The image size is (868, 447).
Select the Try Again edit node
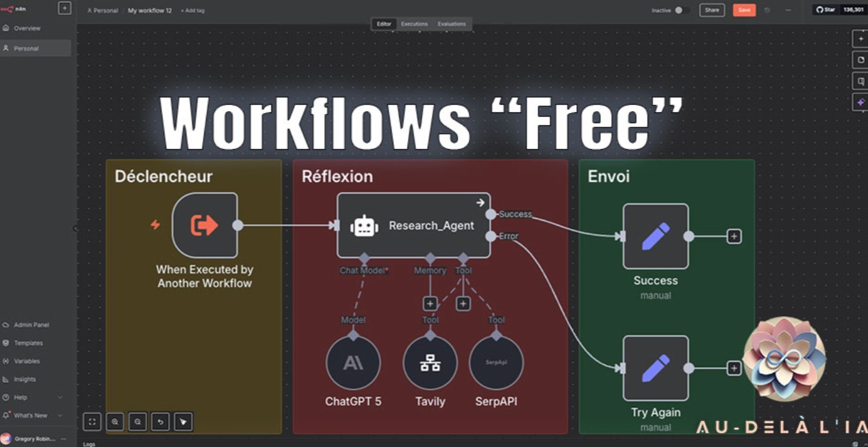point(656,369)
